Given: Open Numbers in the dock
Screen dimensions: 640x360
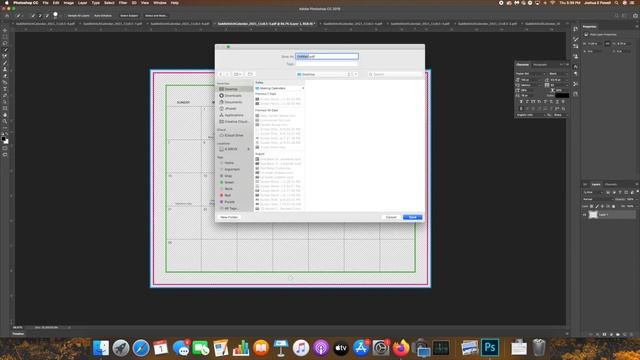Looking at the screenshot, I should click(241, 348).
